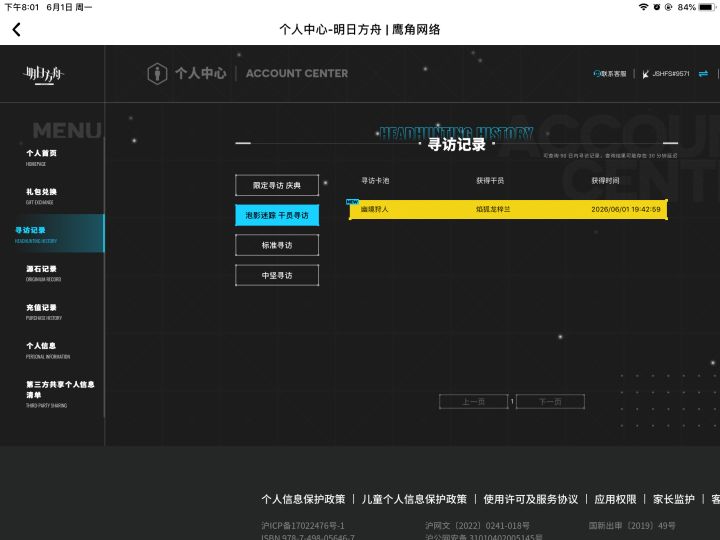Open the 明日方舟 logo in the sidebar
This screenshot has width=720, height=540.
tap(44, 74)
